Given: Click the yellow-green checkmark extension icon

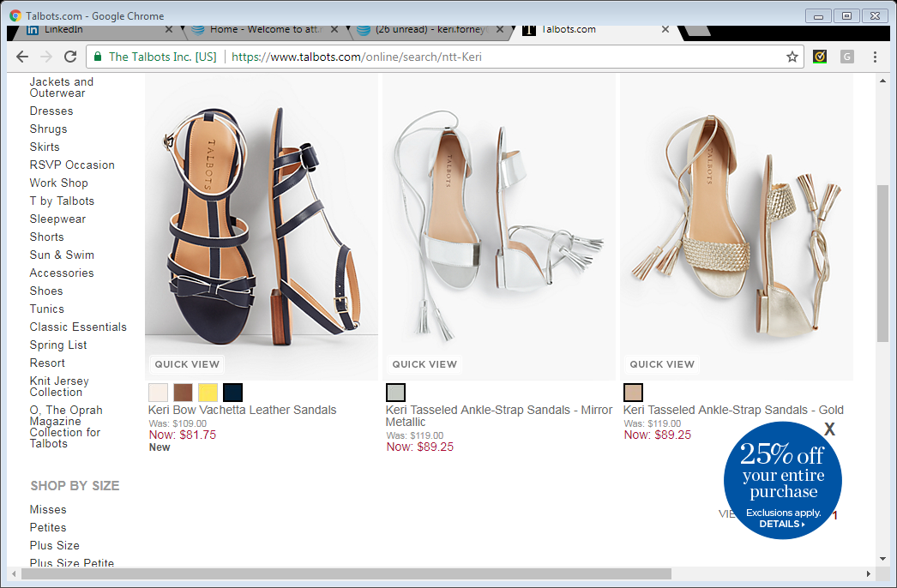Looking at the screenshot, I should (x=820, y=57).
